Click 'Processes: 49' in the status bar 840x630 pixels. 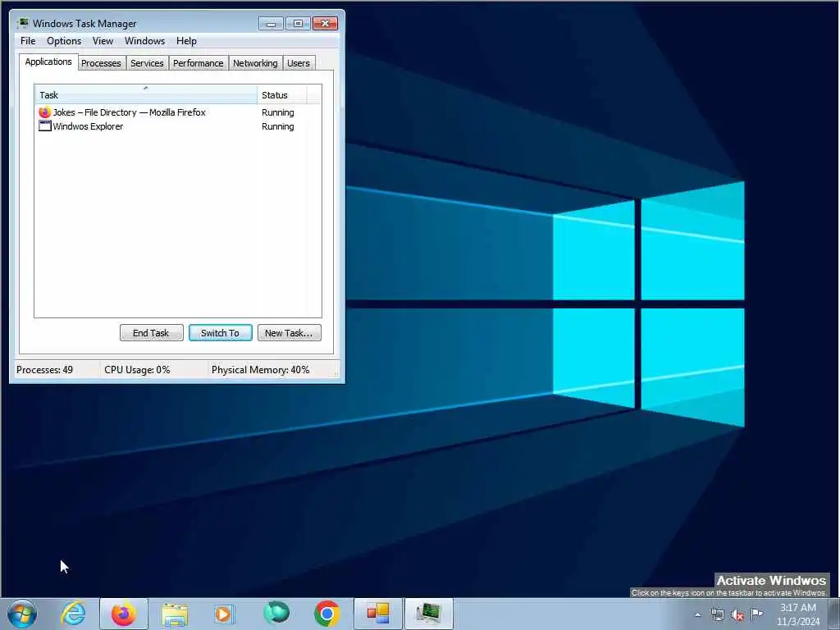click(44, 370)
